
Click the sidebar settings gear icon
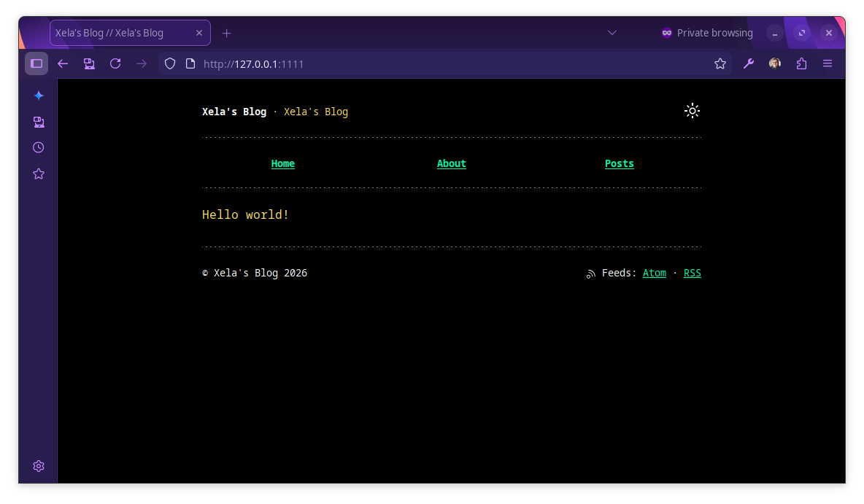coord(39,466)
